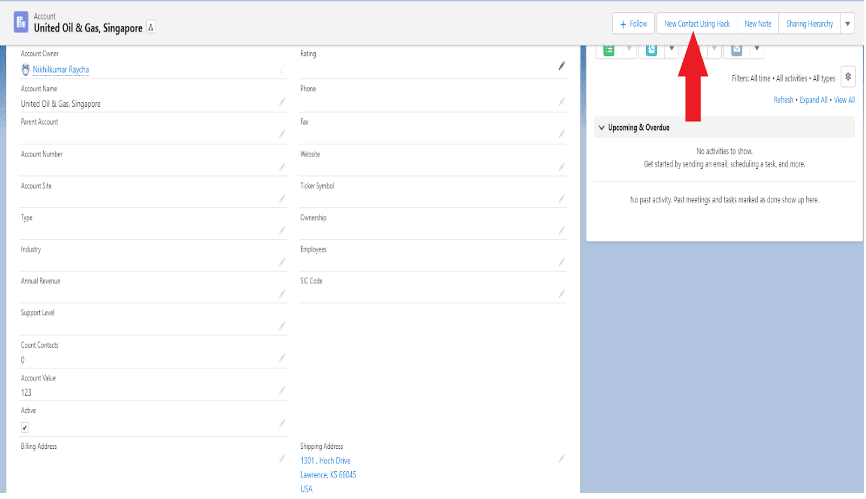Image resolution: width=866 pixels, height=499 pixels.
Task: Click the Refresh link in activity panel
Action: (x=783, y=100)
